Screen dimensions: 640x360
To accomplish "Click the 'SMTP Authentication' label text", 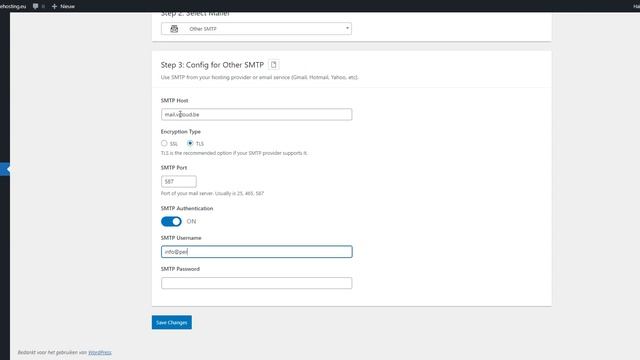I will point(187,208).
